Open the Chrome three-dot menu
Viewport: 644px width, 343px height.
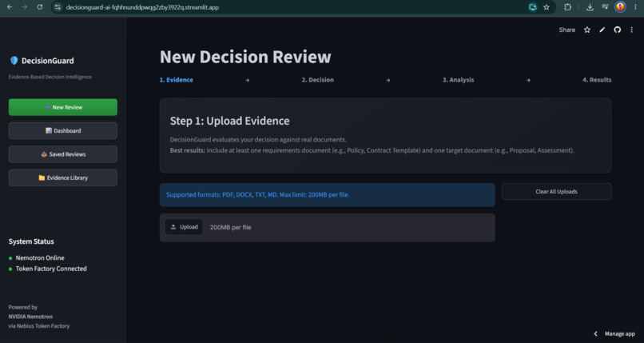coord(635,7)
